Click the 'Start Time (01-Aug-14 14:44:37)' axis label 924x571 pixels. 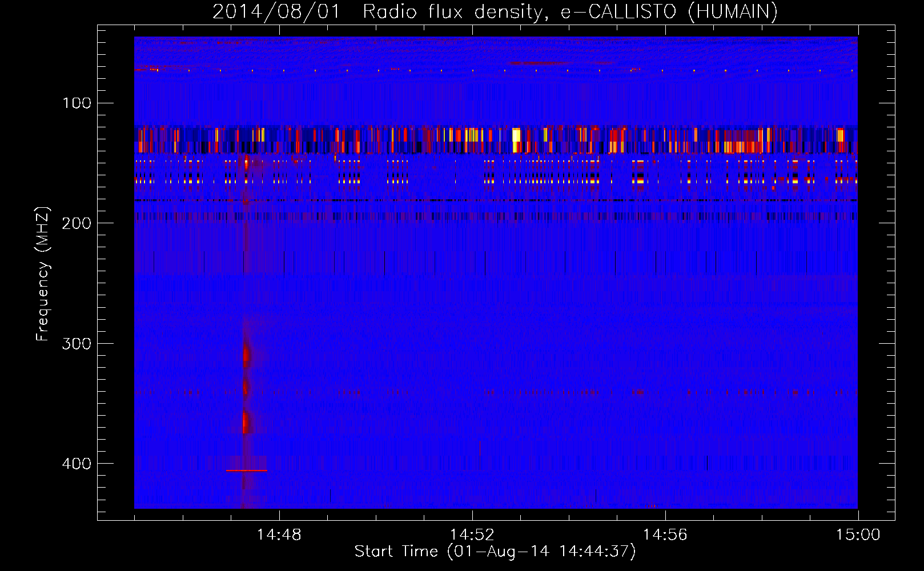coord(495,552)
